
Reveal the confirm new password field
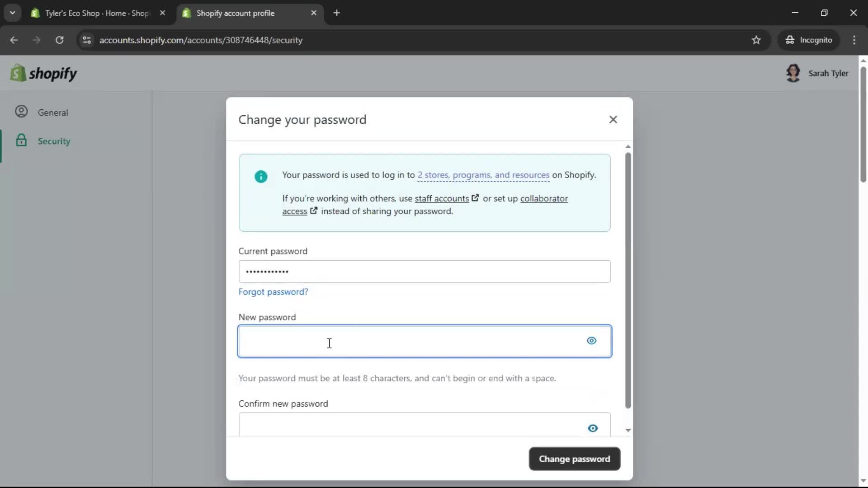tap(593, 428)
